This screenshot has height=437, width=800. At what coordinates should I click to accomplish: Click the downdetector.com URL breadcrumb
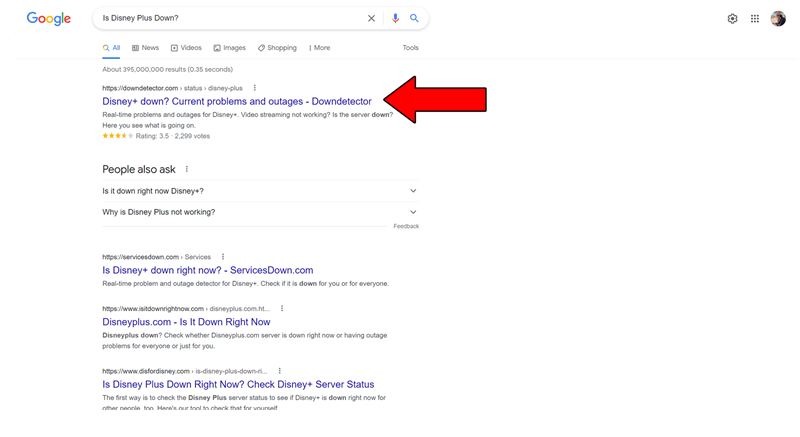coord(172,88)
